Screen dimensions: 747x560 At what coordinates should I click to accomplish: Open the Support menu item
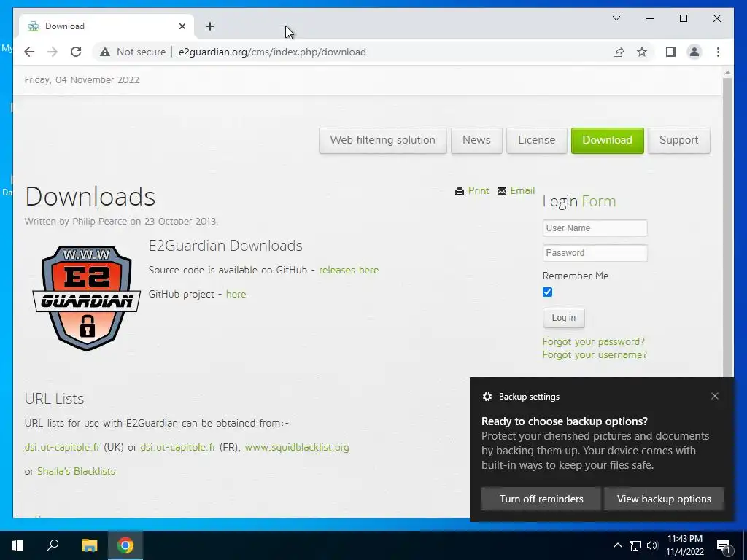click(x=678, y=140)
